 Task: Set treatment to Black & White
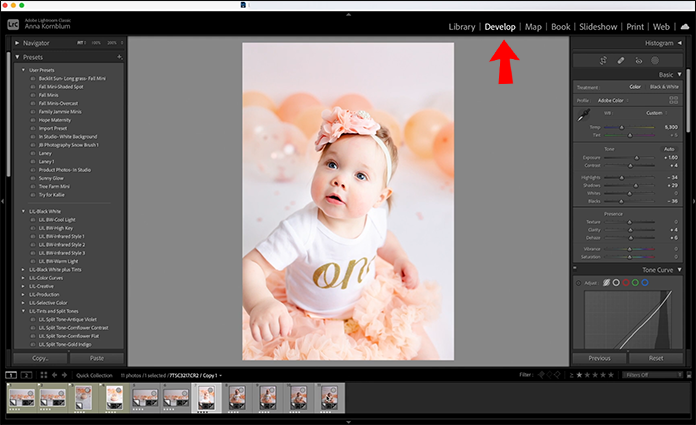click(x=662, y=87)
